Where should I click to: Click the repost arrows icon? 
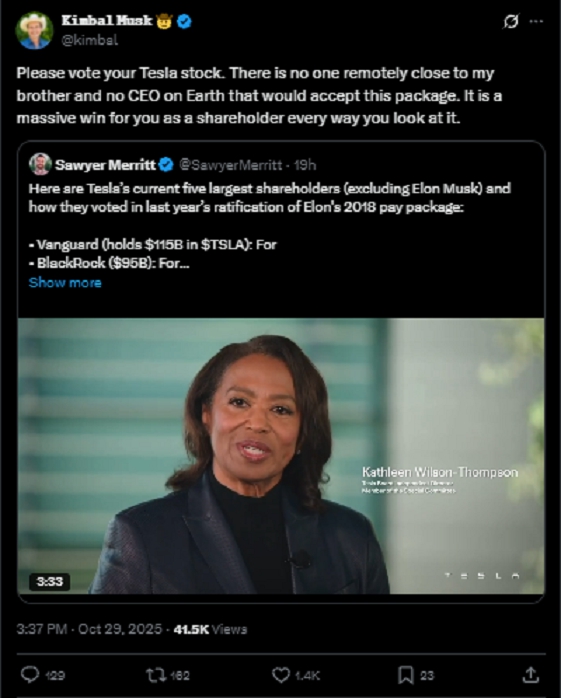155,675
